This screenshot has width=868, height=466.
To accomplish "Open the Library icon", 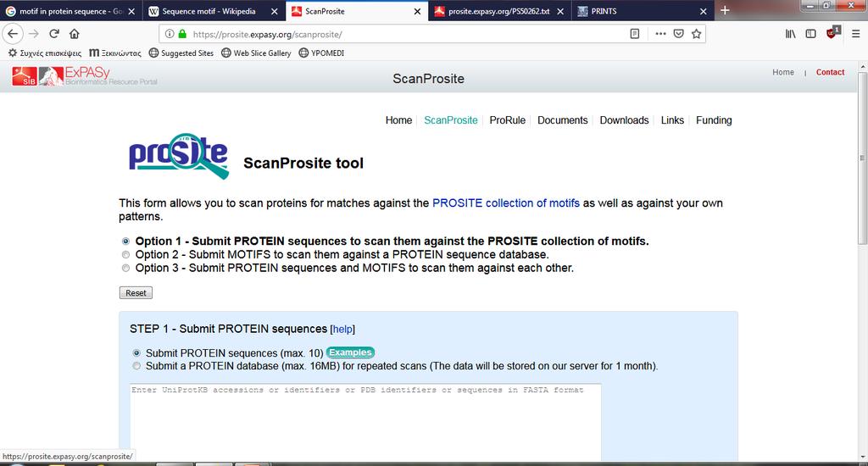I will pos(791,34).
